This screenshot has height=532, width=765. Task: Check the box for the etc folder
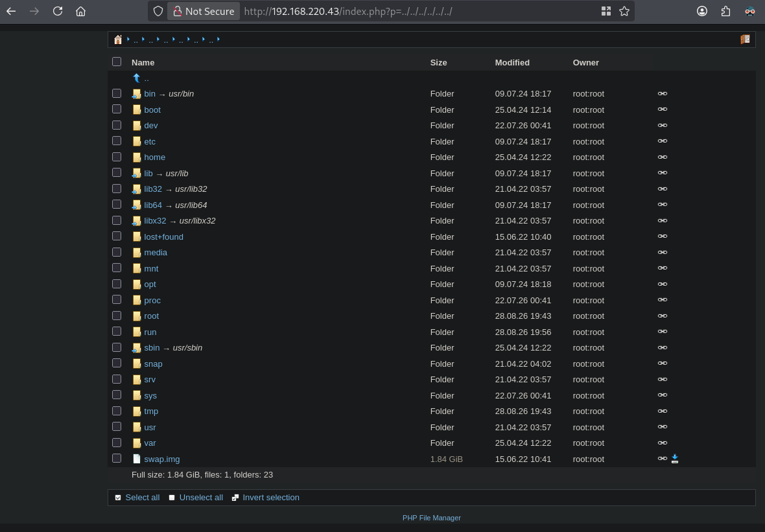117,141
